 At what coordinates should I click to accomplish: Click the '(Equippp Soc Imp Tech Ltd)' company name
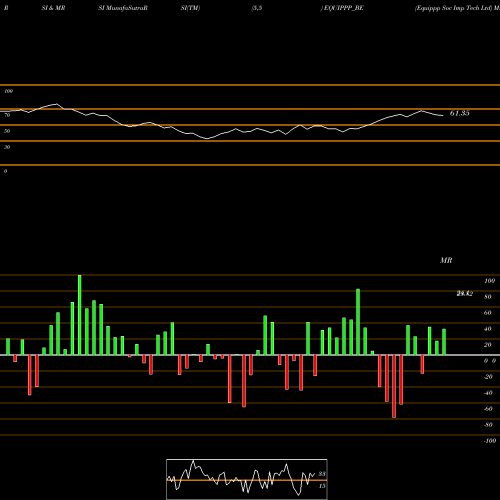click(x=453, y=8)
